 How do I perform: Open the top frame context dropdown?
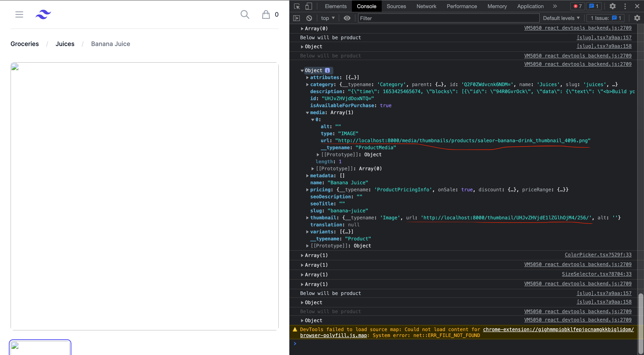coord(328,18)
